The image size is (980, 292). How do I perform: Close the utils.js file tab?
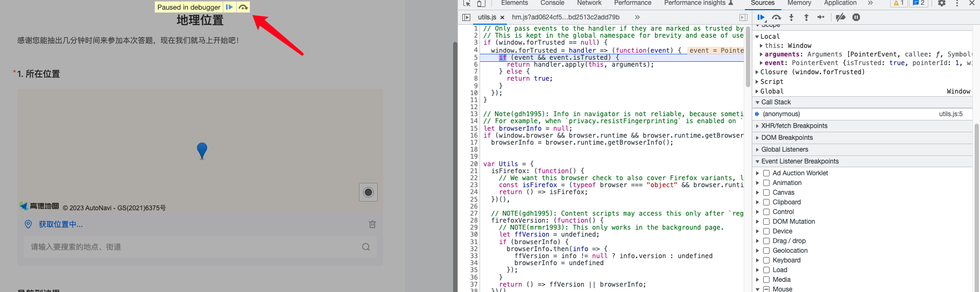(x=502, y=18)
